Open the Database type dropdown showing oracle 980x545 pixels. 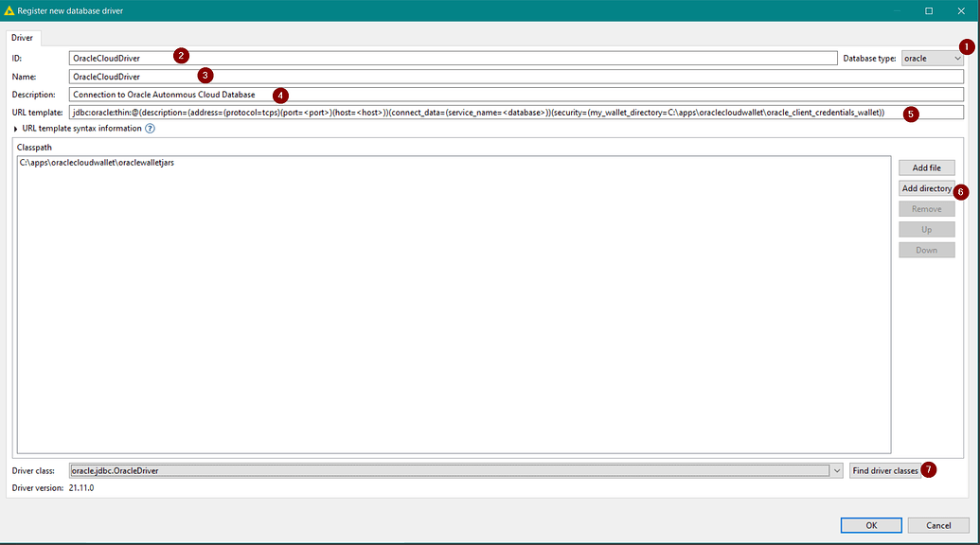coord(930,58)
